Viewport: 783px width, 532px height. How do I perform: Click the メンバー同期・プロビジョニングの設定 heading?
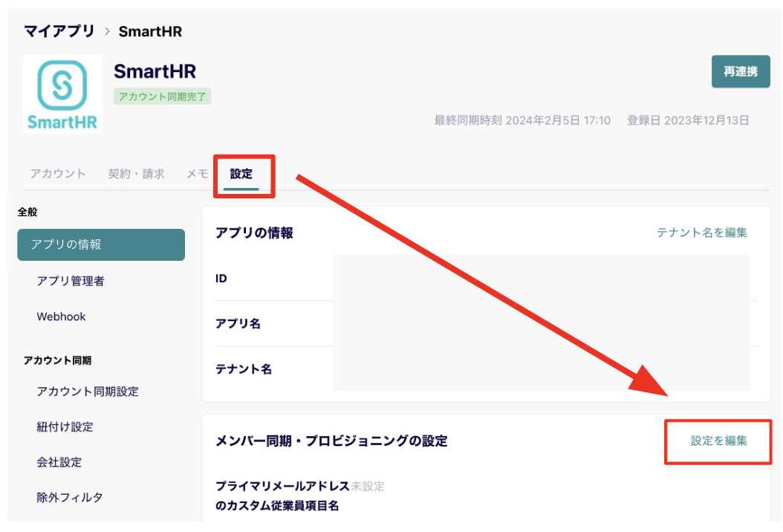[x=331, y=441]
